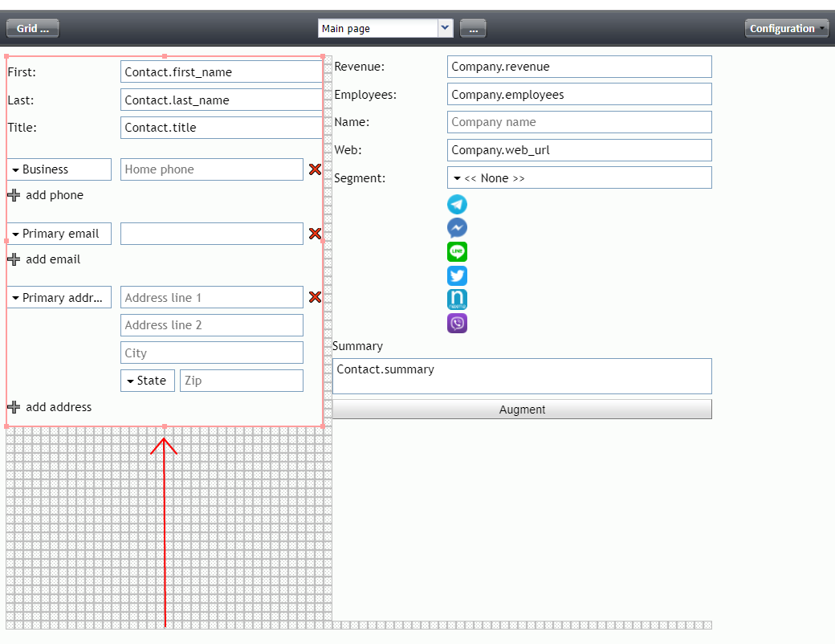The image size is (835, 644).
Task: Click the plus icon beside add email
Action: tap(14, 259)
